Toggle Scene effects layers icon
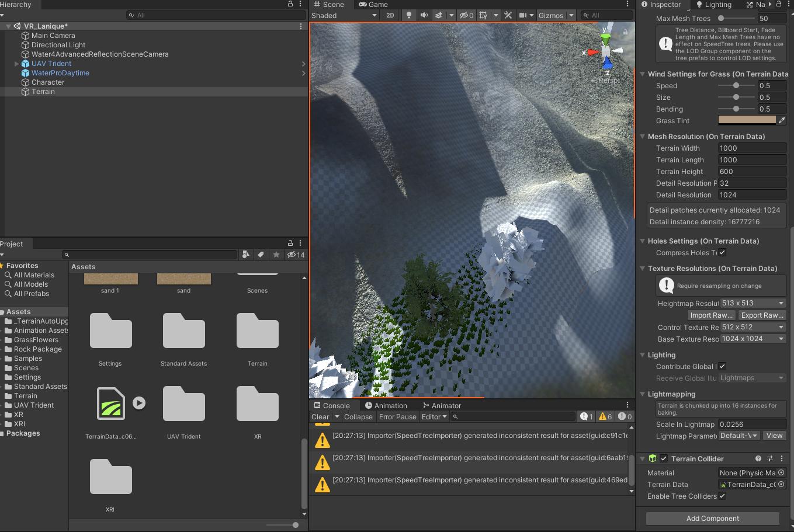Viewport: 794px width, 532px height. point(439,15)
